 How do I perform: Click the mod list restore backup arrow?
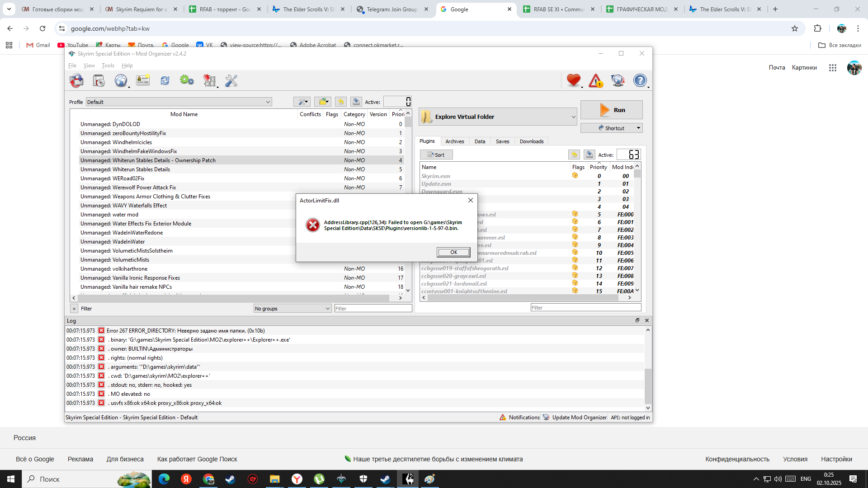(x=341, y=102)
